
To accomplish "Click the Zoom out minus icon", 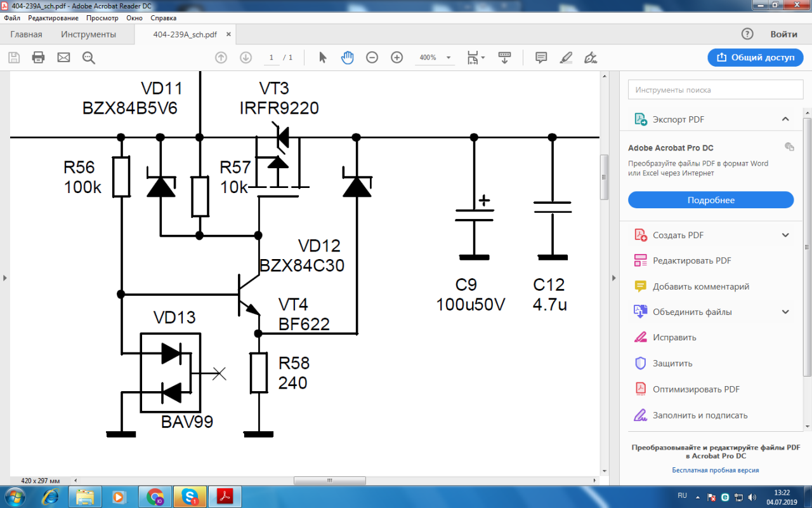I will tap(372, 58).
